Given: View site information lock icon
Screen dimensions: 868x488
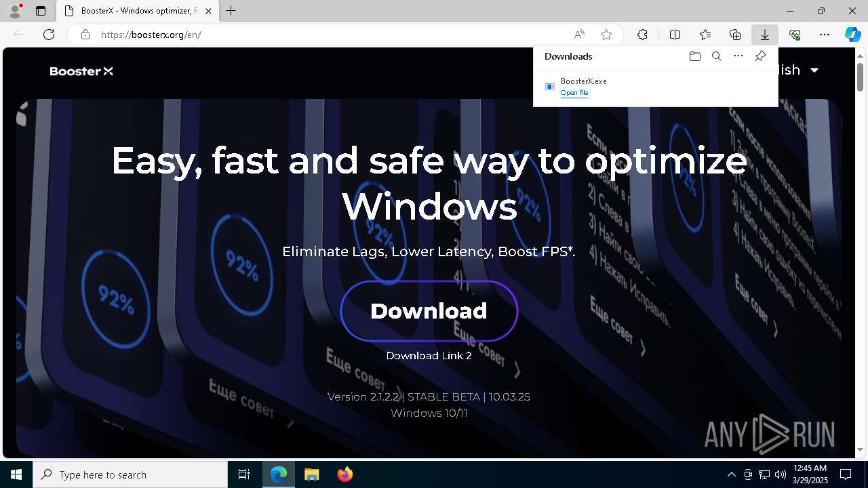Looking at the screenshot, I should click(x=85, y=35).
